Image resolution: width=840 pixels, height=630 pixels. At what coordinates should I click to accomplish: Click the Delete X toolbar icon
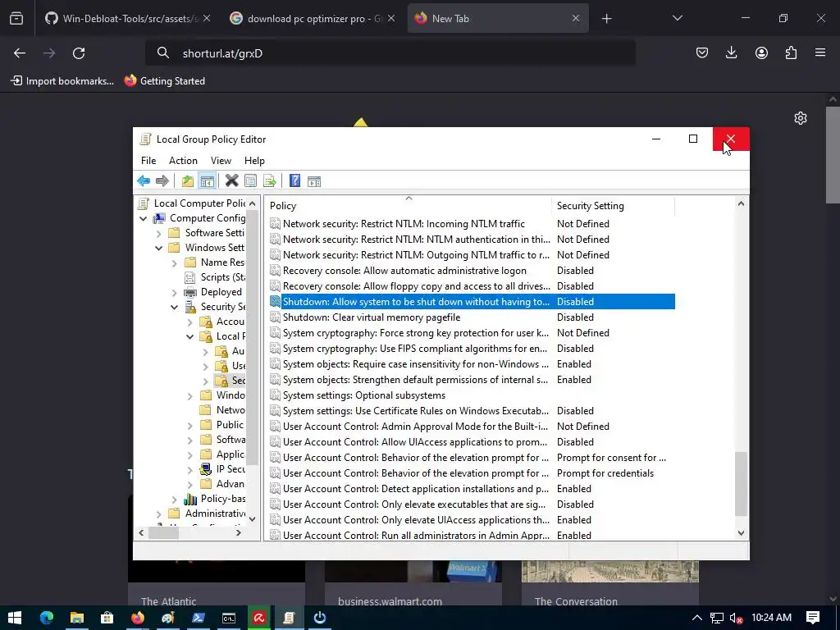pyautogui.click(x=231, y=181)
